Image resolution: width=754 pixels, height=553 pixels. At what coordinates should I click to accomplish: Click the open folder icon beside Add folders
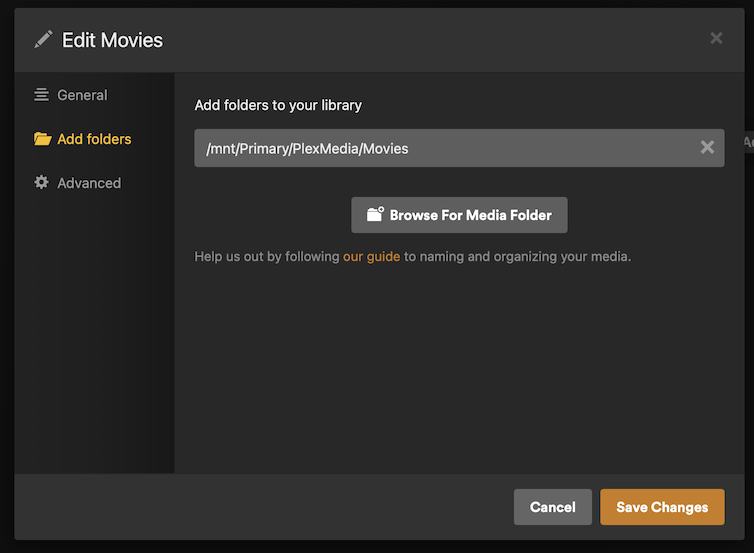click(x=42, y=139)
